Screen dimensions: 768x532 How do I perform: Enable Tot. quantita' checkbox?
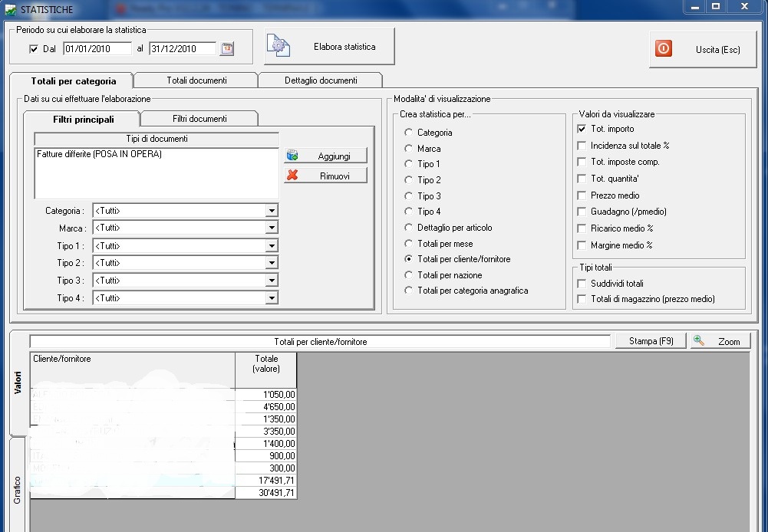(x=582, y=179)
